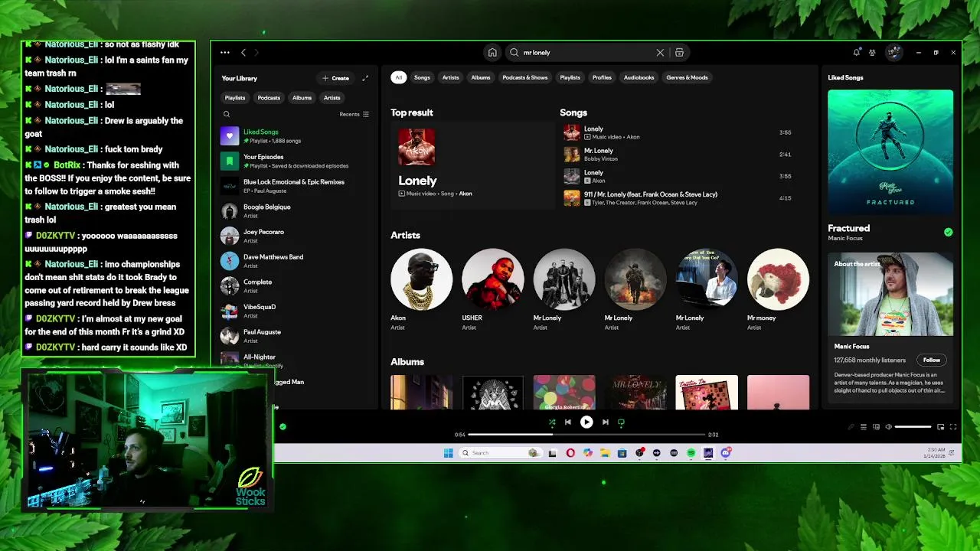Open Blue Lock Emotional & Epic Remixes
Image resolution: width=980 pixels, height=551 pixels.
click(295, 186)
